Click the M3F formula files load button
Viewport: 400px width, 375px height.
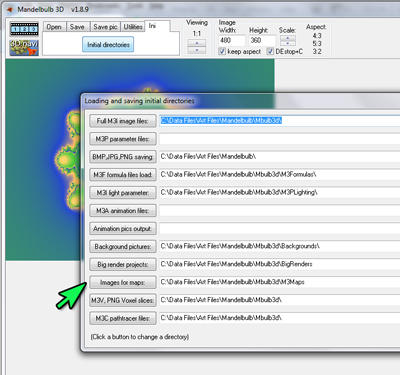click(x=123, y=175)
